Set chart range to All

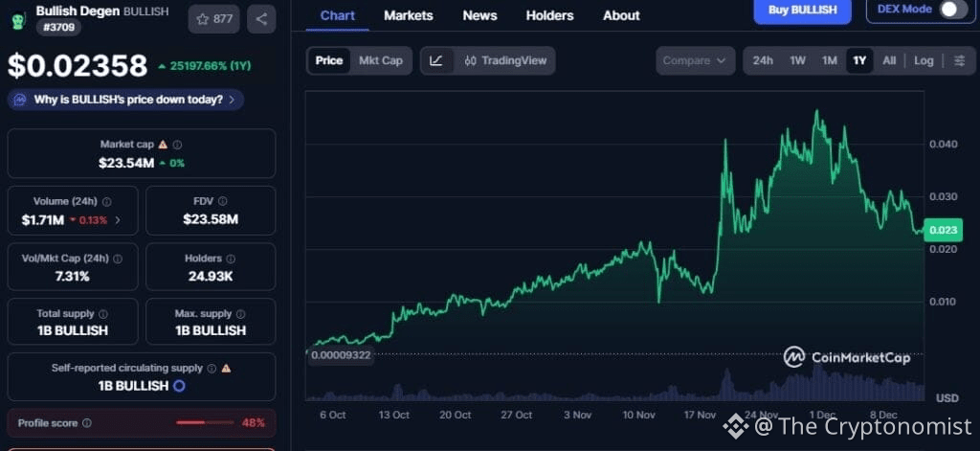(x=889, y=60)
